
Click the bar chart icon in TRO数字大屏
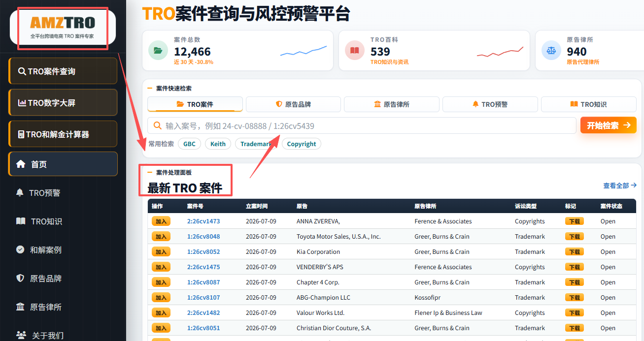[22, 103]
